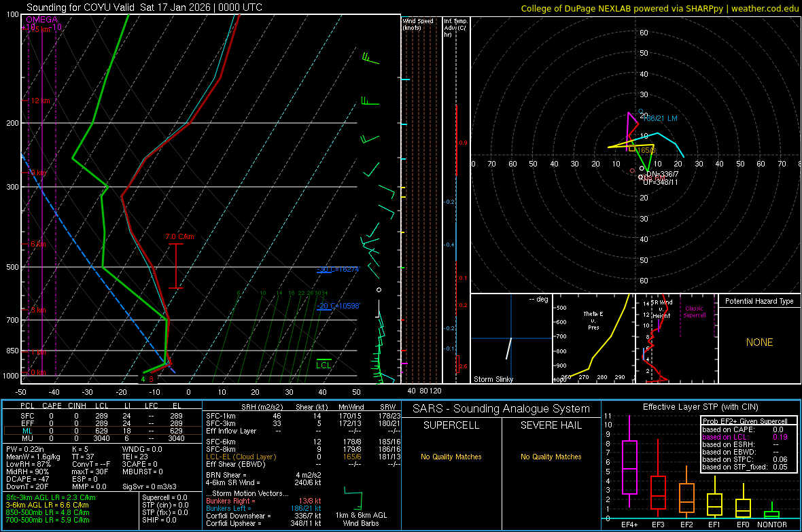Viewport: 802px width, 532px height.
Task: Click the 'Potential Hazard Type' heading
Action: click(759, 301)
